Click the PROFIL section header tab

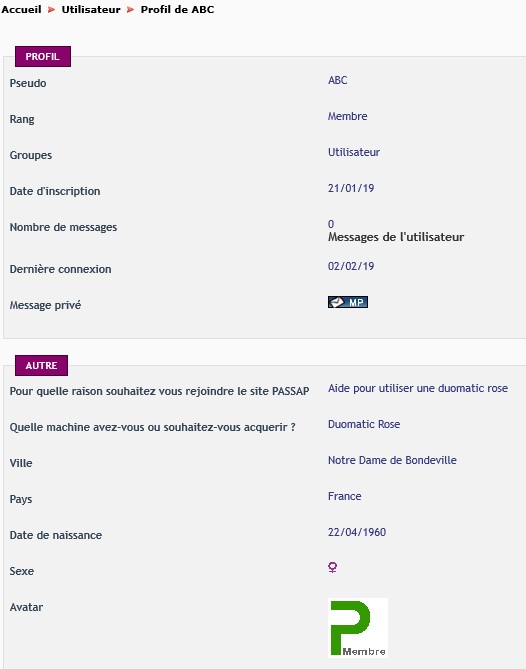tap(43, 56)
